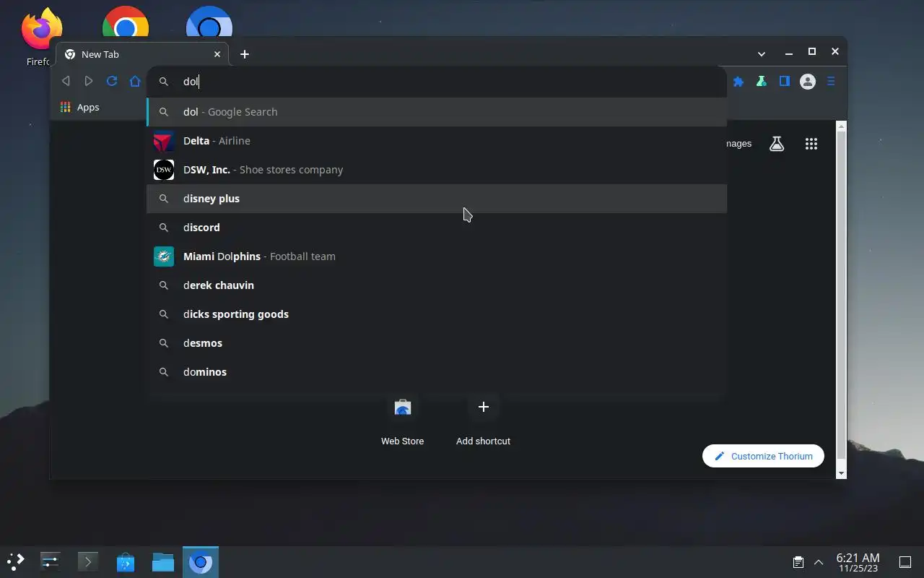Click the show desktop button
The height and width of the screenshot is (578, 924).
click(x=905, y=562)
